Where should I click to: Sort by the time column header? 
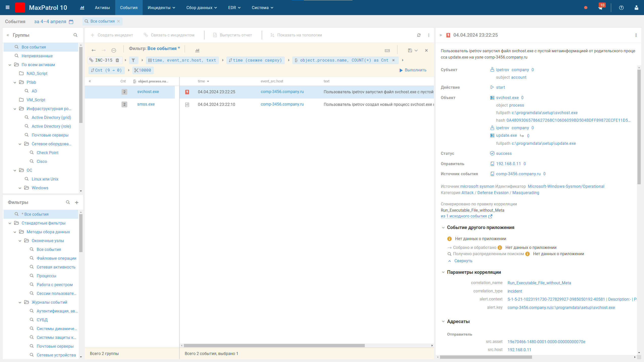203,81
